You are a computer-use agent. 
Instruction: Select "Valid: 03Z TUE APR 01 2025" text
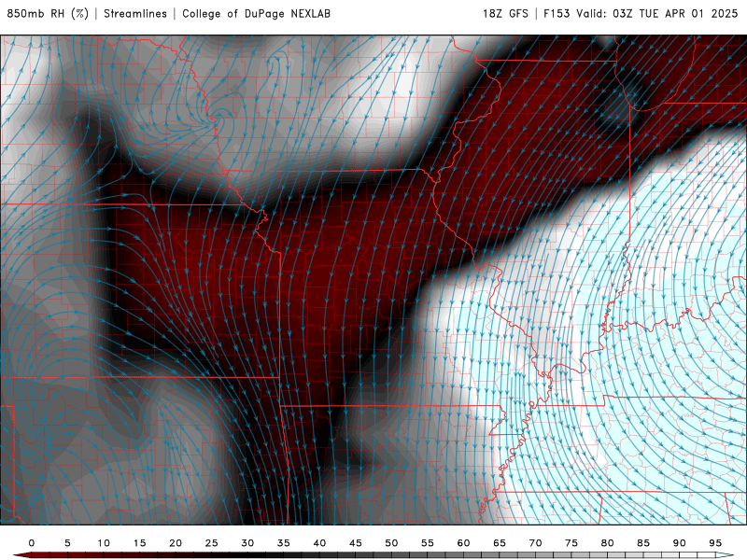pyautogui.click(x=657, y=14)
